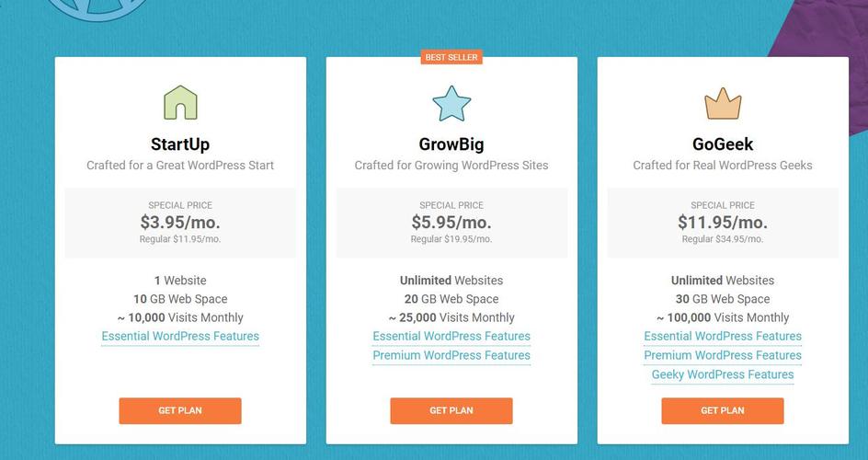Image resolution: width=868 pixels, height=460 pixels.
Task: Select the GrowBig plan heading
Action: coord(451,144)
